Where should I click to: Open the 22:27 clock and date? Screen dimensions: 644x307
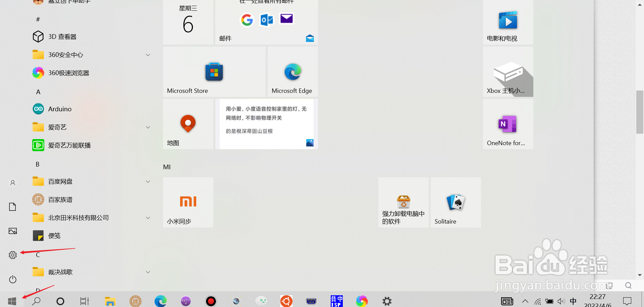598,301
